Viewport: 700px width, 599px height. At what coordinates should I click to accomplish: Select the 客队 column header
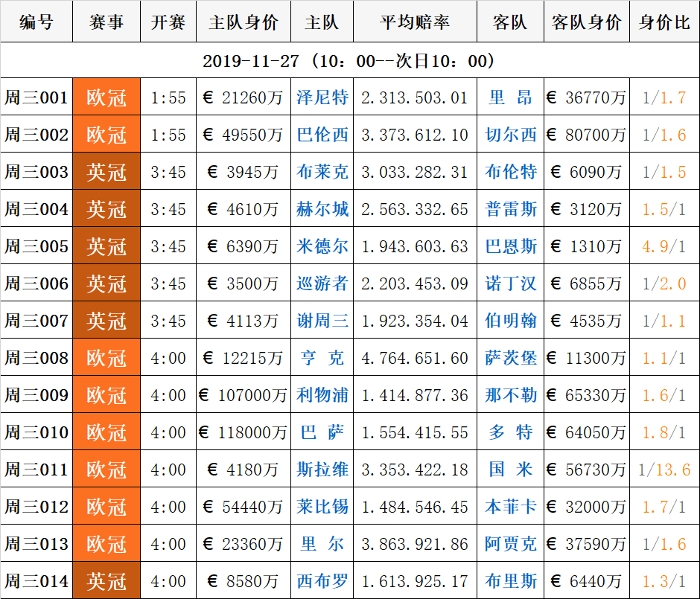(x=510, y=22)
